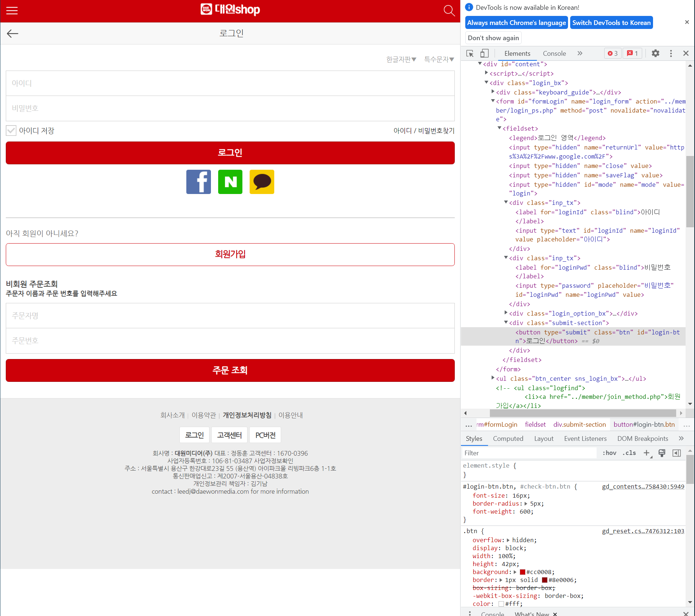The image size is (695, 616).
Task: Focus the 아이디 input field
Action: pyautogui.click(x=230, y=83)
